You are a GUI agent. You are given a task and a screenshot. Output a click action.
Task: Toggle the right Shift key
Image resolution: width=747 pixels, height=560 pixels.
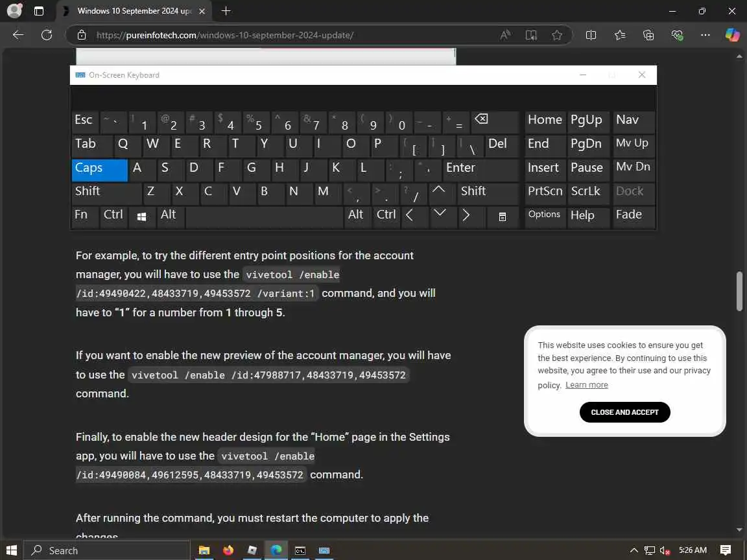coord(488,193)
